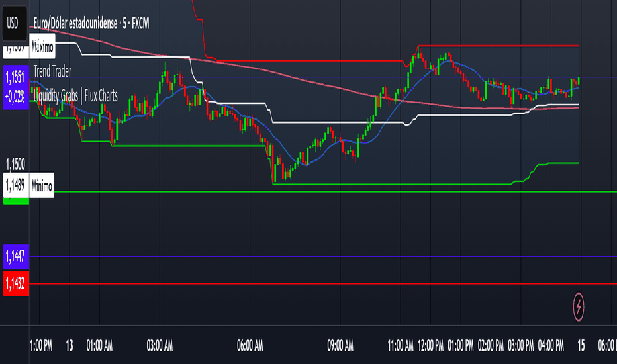Select the Liquidity Grabs Flux Charts label

pos(75,95)
